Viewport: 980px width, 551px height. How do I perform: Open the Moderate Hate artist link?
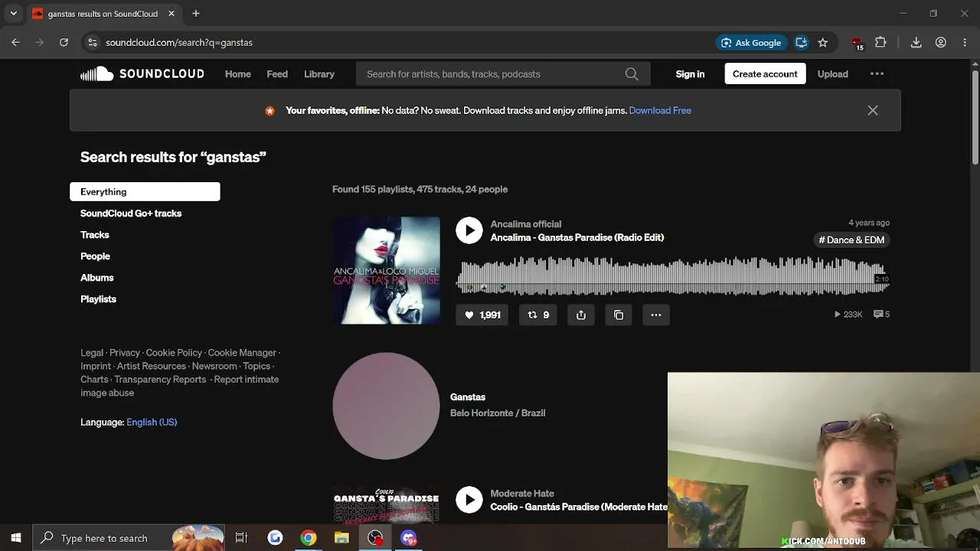click(522, 494)
